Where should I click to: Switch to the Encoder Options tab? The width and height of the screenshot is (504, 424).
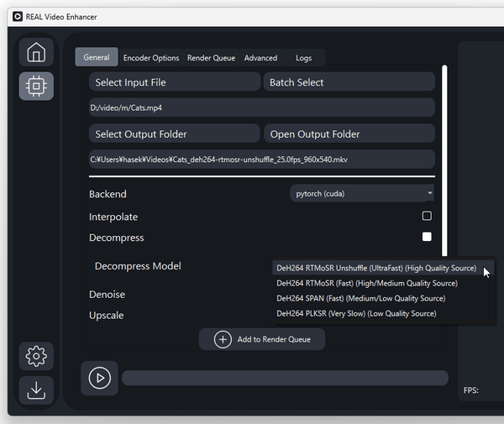151,58
